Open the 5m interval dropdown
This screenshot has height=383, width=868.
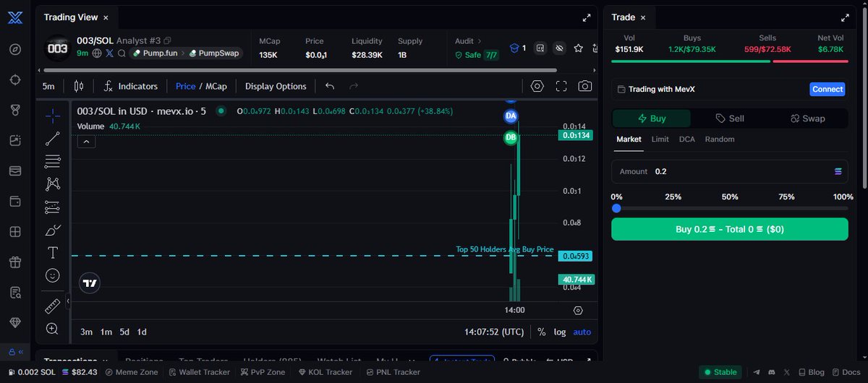[48, 86]
